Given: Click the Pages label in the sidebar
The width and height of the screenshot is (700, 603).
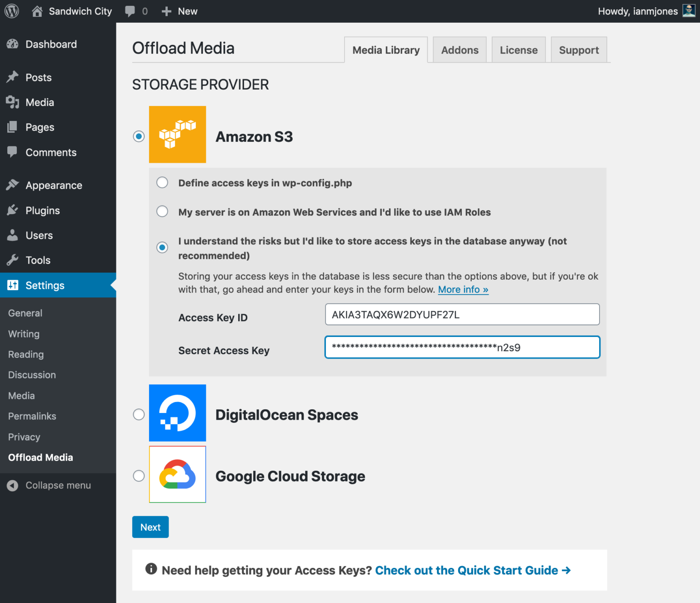Looking at the screenshot, I should [x=40, y=127].
